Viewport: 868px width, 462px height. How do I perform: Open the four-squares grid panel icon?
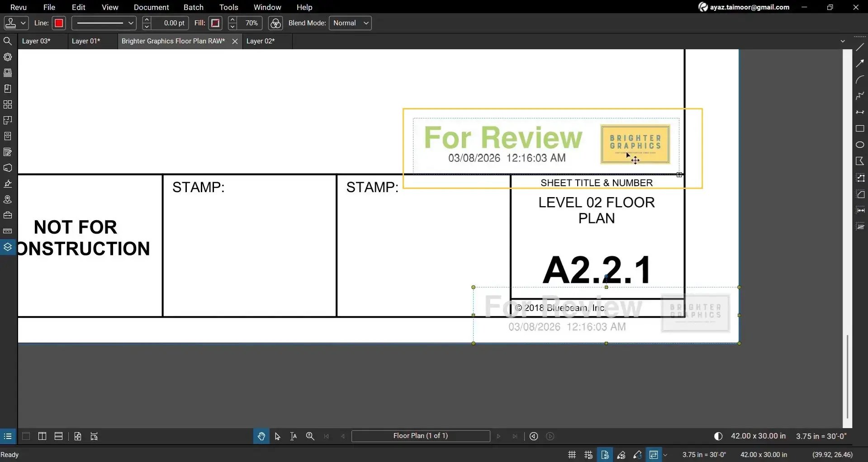coord(8,104)
